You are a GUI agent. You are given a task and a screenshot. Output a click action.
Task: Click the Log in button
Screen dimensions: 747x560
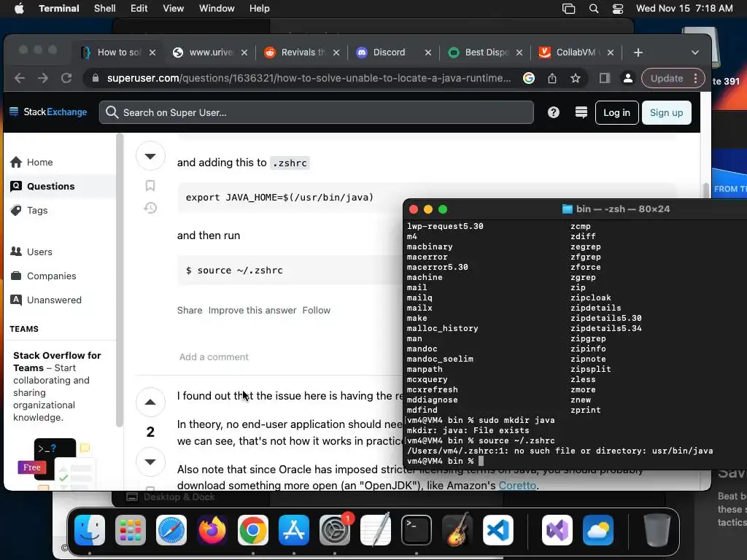pos(617,112)
